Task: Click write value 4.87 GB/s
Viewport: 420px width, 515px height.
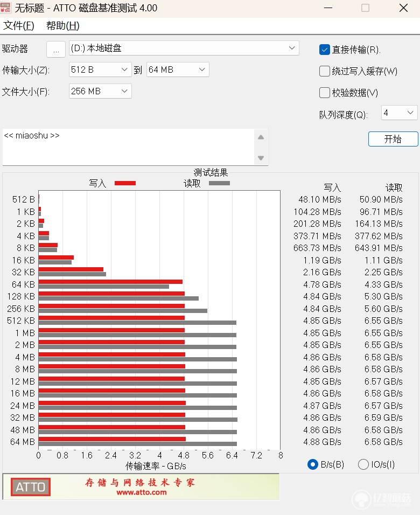Action: click(x=322, y=406)
